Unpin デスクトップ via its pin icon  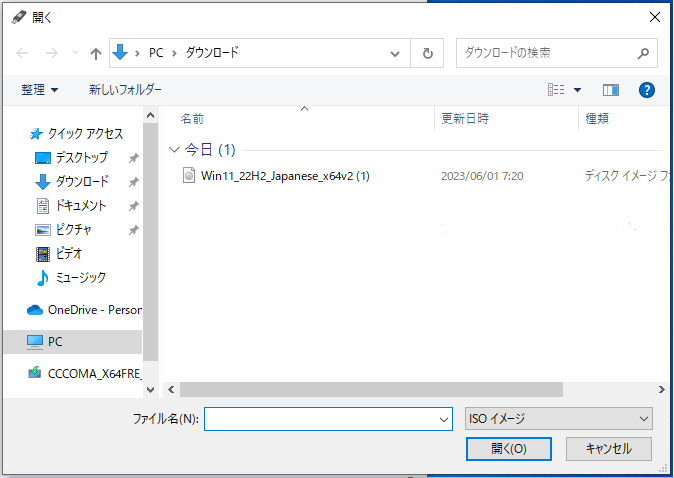click(134, 158)
